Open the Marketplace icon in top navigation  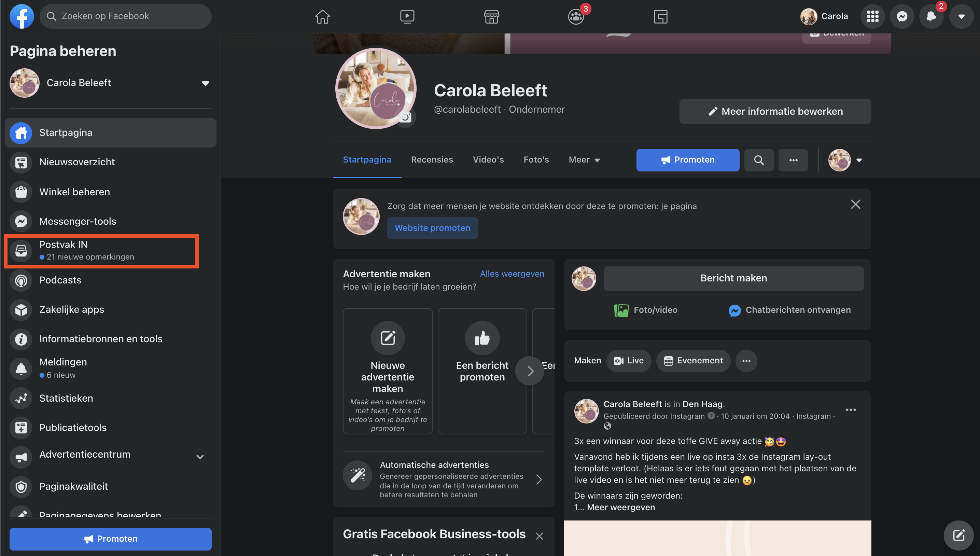pos(491,16)
